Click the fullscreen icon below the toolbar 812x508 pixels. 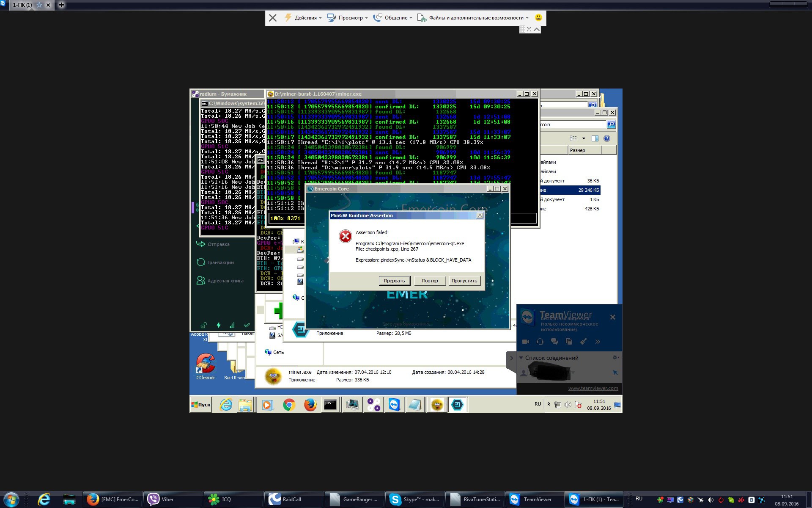[x=529, y=29]
